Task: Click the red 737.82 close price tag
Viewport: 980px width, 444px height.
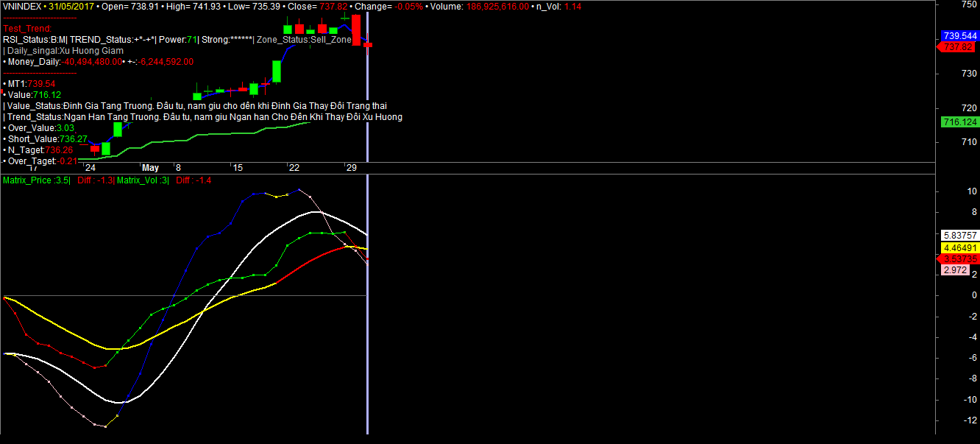Action: click(x=959, y=46)
